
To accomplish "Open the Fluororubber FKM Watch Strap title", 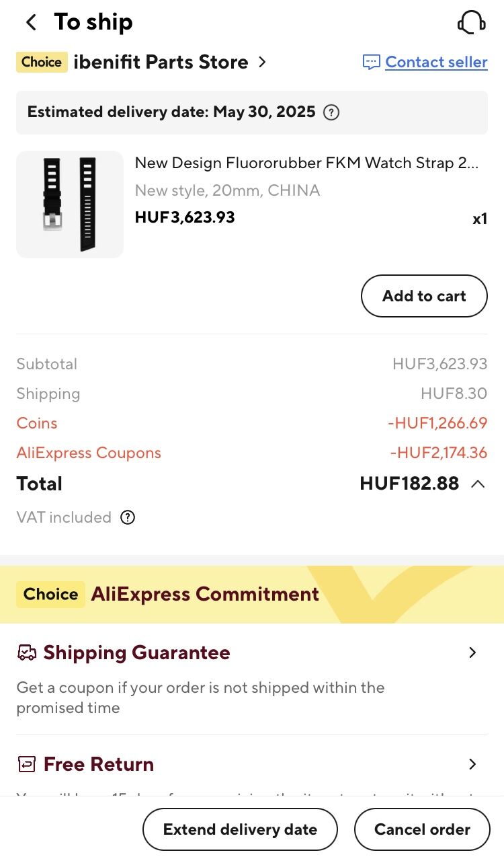I will (307, 163).
